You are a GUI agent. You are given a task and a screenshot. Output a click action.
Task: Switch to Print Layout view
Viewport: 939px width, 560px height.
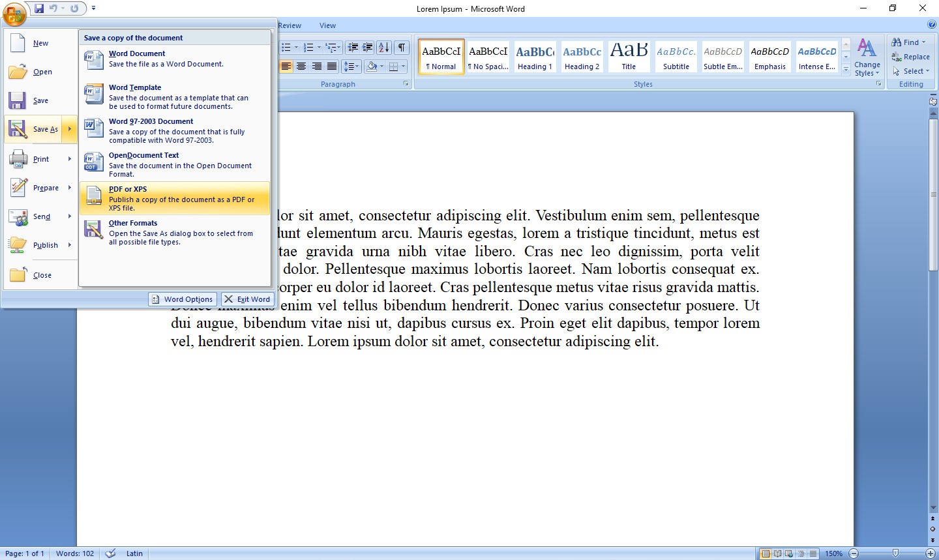click(x=766, y=553)
